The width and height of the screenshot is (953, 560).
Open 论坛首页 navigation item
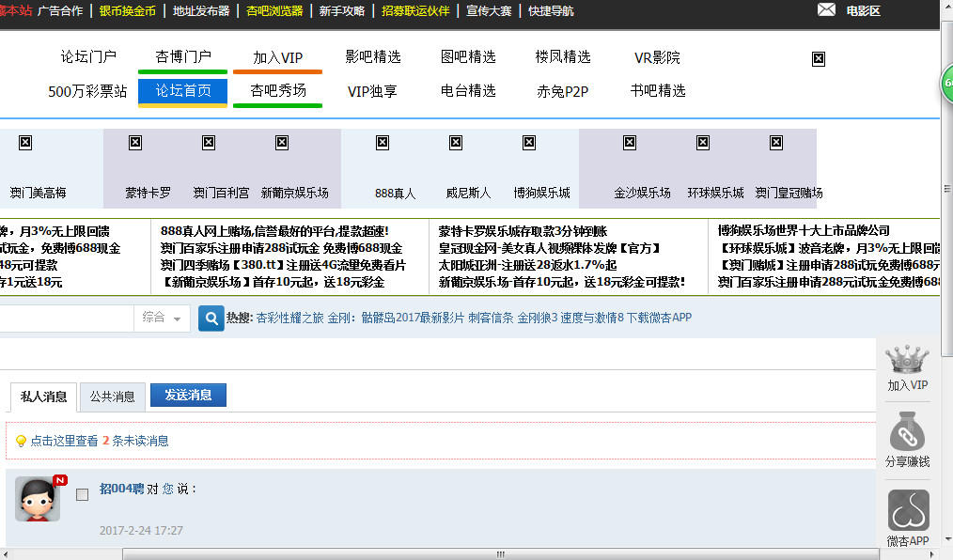point(183,91)
